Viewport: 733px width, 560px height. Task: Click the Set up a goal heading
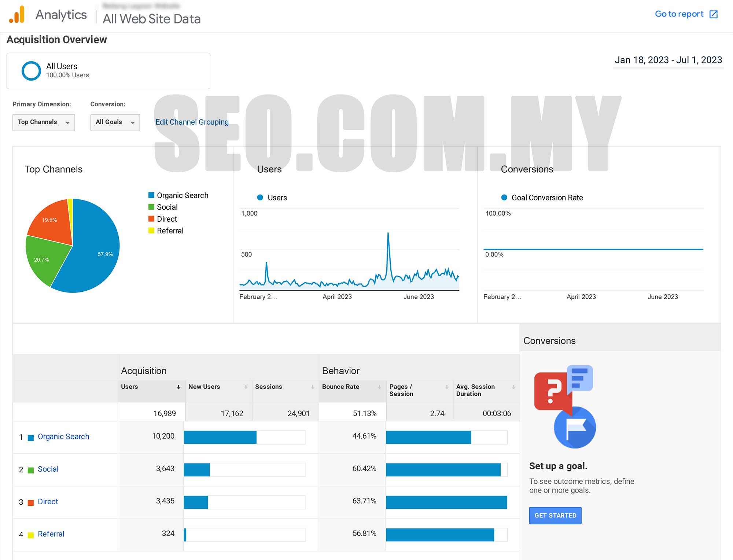click(x=558, y=466)
